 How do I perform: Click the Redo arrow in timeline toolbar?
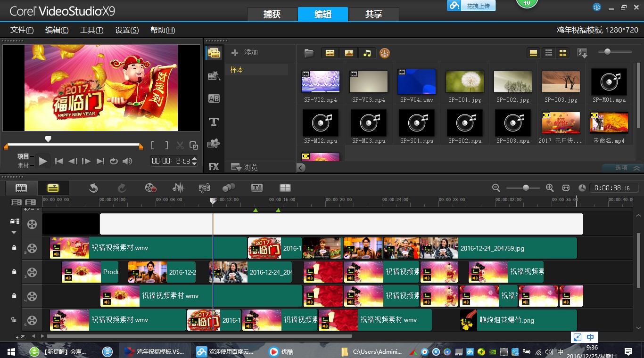[x=122, y=188]
